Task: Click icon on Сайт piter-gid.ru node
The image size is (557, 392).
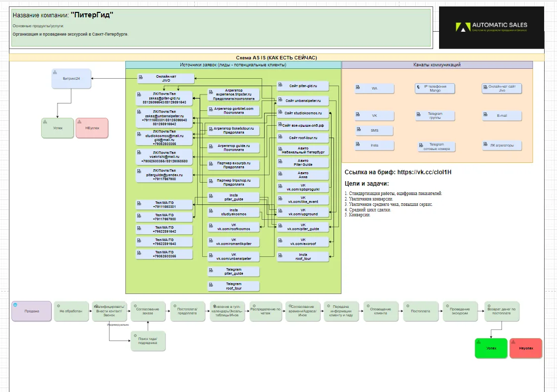Action: tap(280, 85)
